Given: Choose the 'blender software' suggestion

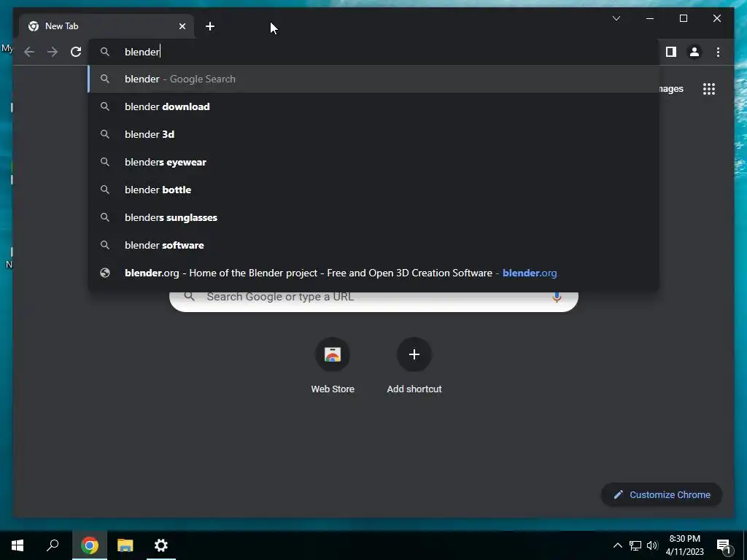Looking at the screenshot, I should (373, 245).
